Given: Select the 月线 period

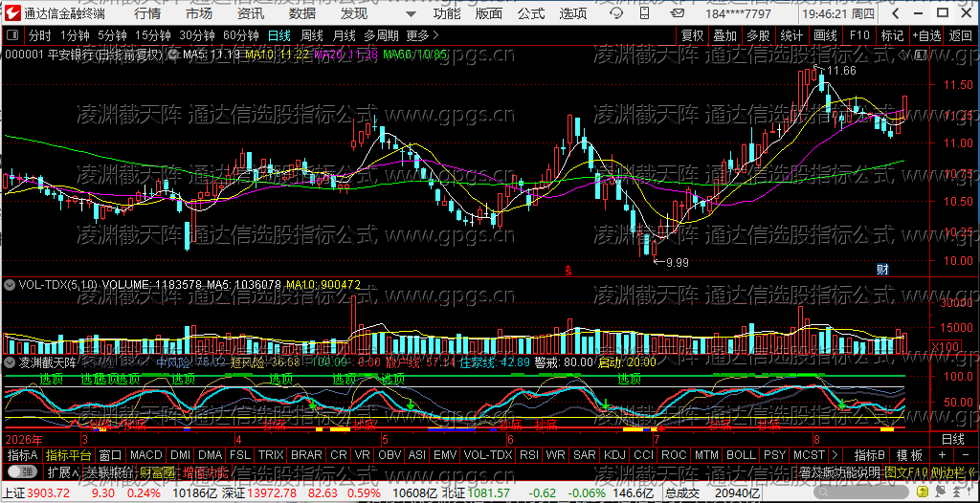Looking at the screenshot, I should click(344, 35).
